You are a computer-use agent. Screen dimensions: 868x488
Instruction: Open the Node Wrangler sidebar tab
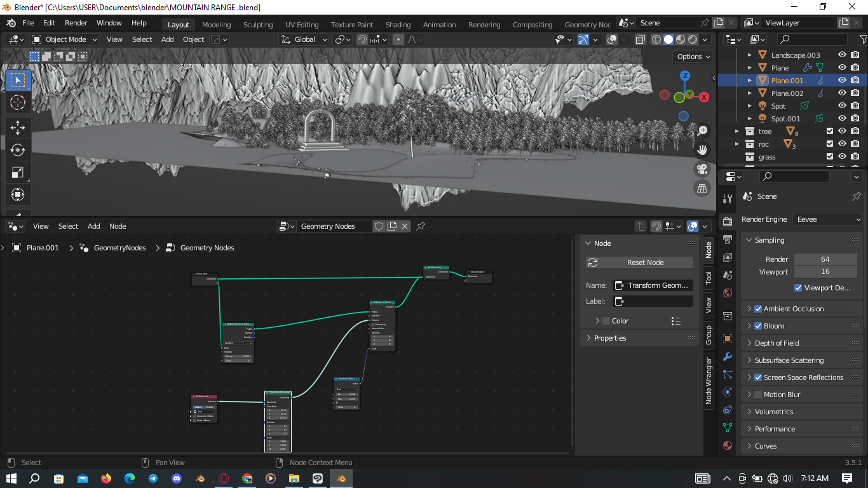[709, 380]
